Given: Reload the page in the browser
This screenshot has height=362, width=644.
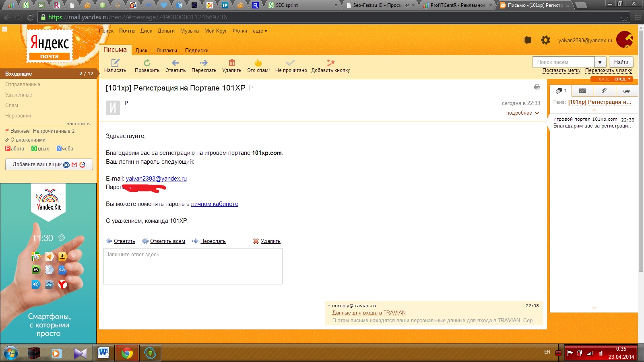Looking at the screenshot, I should click(x=30, y=17).
